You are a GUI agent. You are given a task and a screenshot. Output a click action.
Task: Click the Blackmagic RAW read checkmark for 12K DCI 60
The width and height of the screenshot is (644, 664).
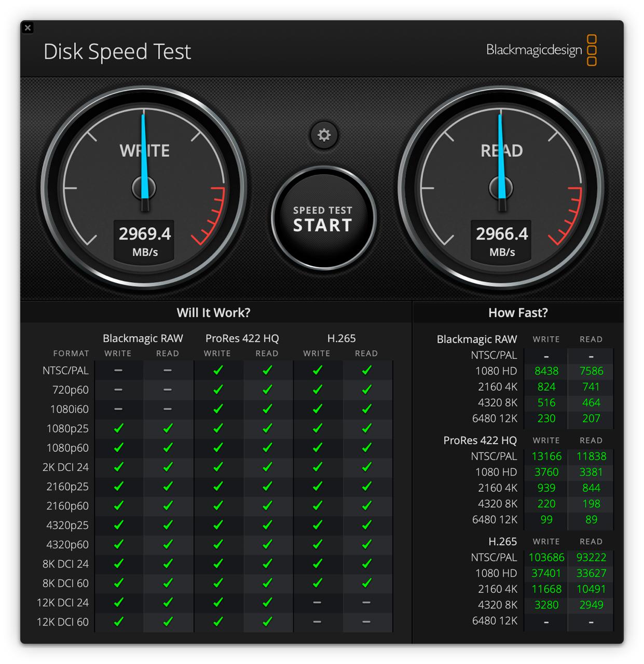[x=168, y=621]
